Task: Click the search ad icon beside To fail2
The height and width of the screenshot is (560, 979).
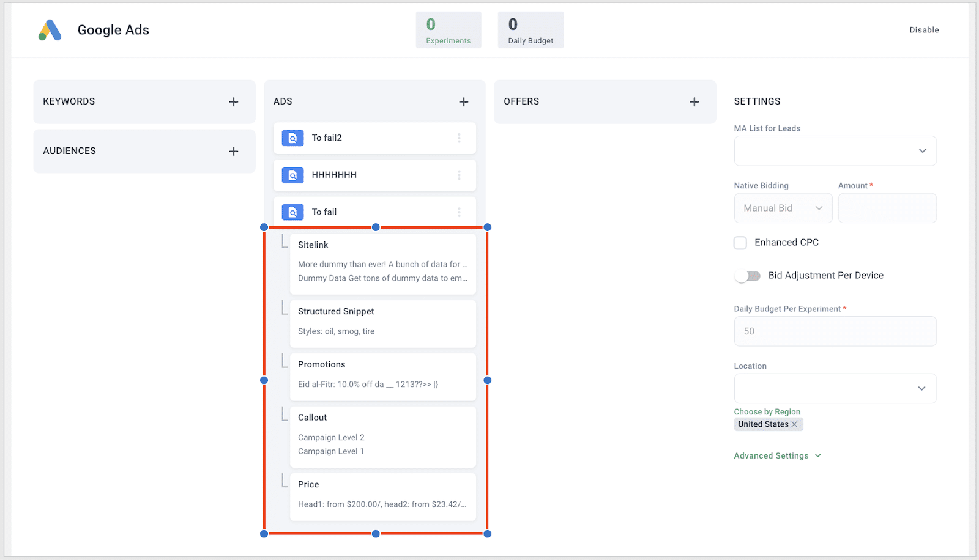Action: (292, 138)
